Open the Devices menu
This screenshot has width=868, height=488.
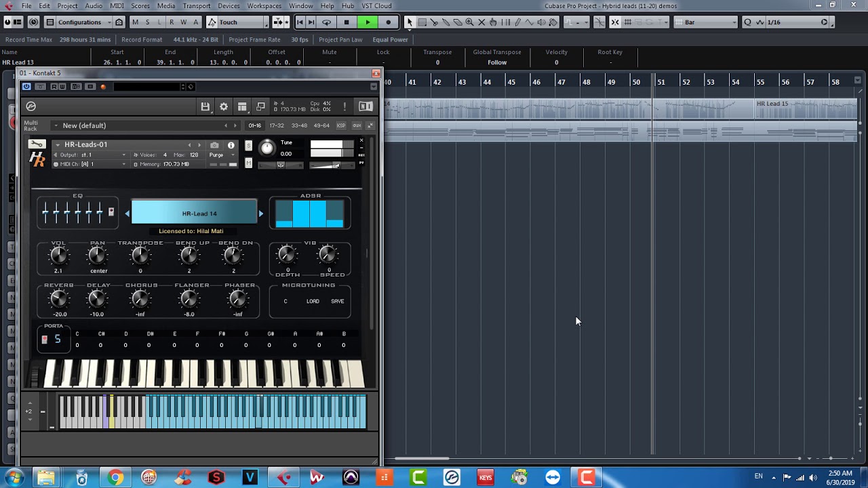229,6
